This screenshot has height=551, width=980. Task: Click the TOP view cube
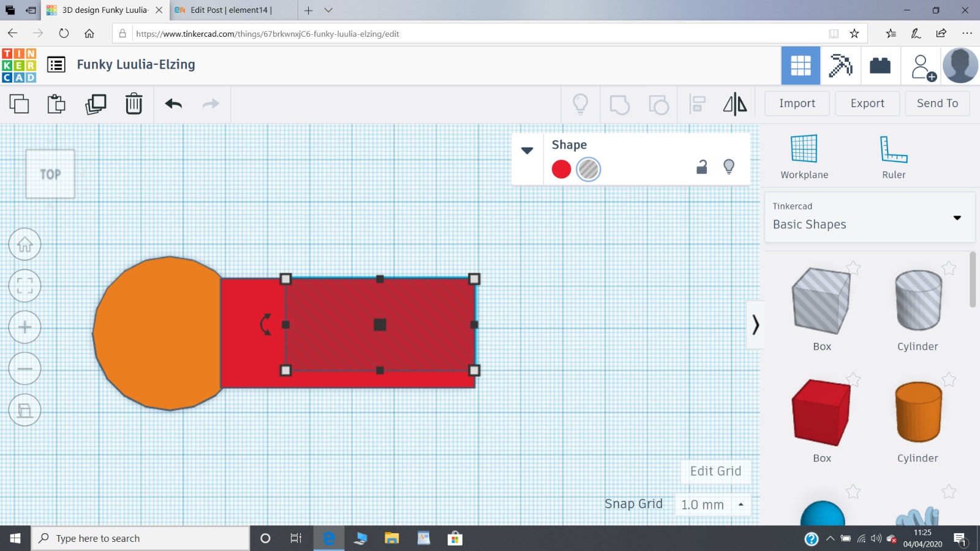pyautogui.click(x=50, y=174)
